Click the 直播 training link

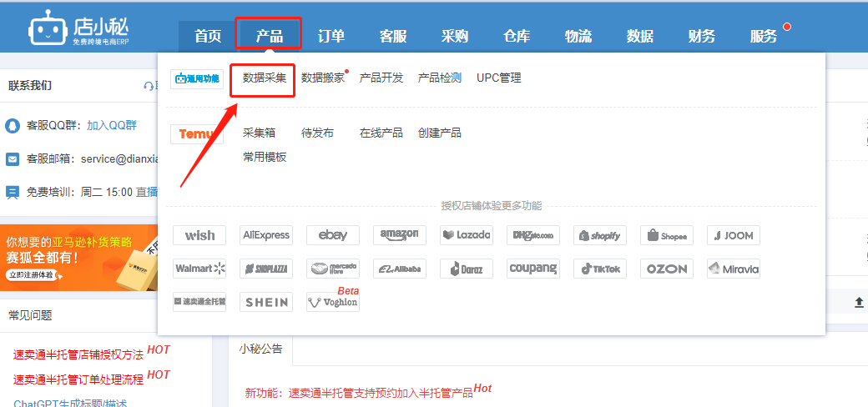[147, 192]
